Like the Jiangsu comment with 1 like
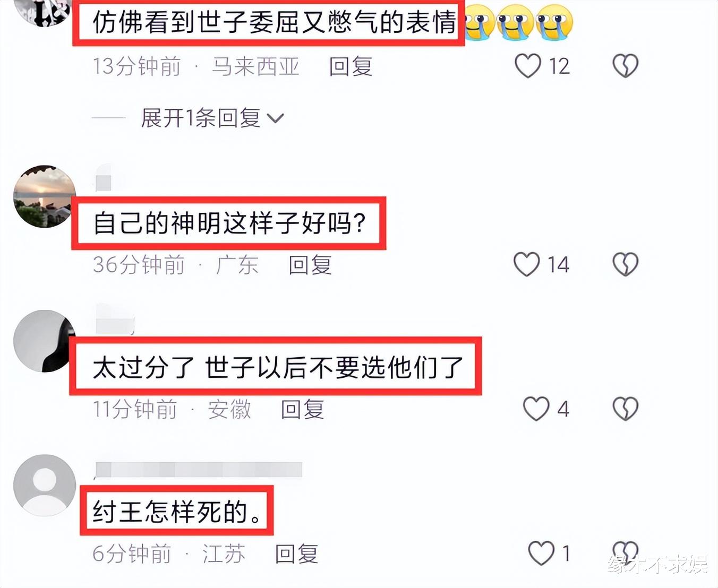718x588 pixels. coord(541,554)
